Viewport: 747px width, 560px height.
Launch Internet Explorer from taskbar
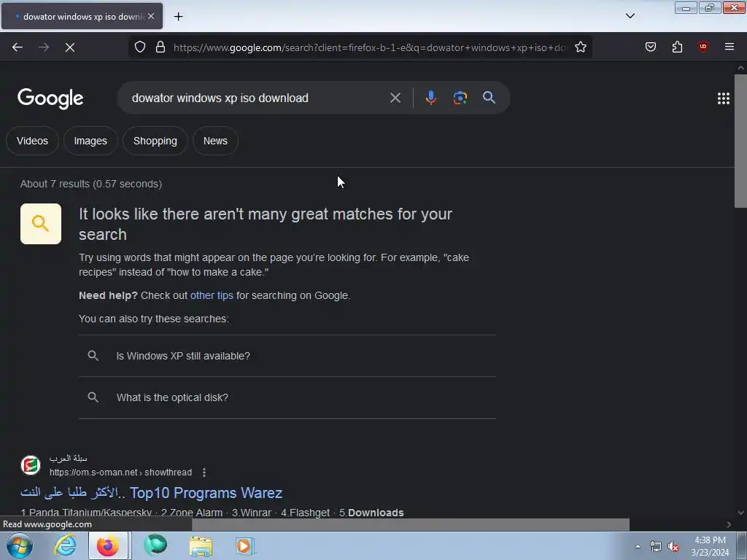[x=65, y=545]
